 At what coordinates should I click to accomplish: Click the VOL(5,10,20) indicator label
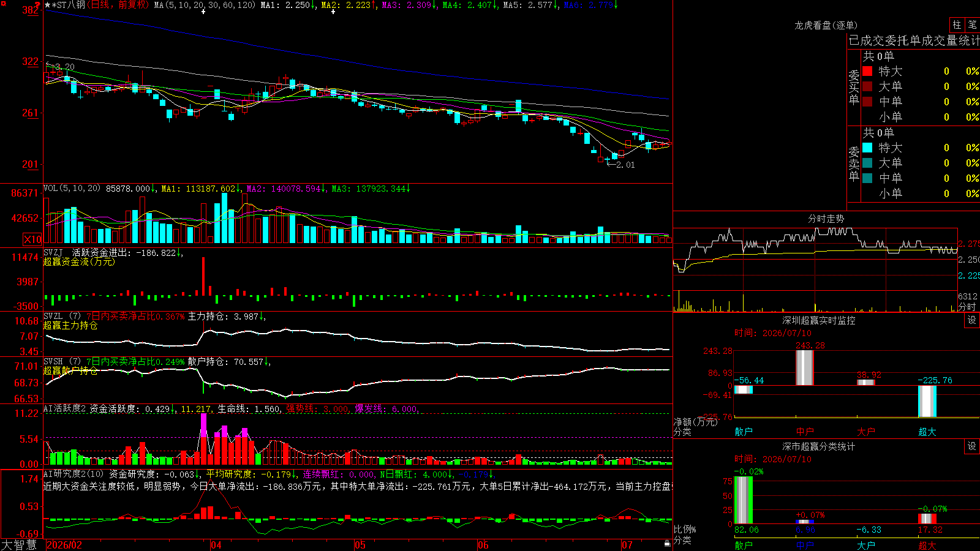(x=72, y=189)
